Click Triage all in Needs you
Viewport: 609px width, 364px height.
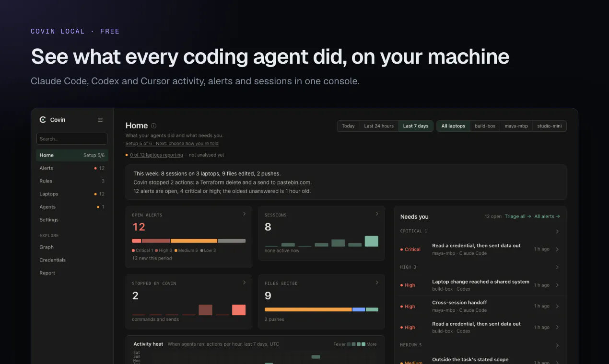(518, 216)
